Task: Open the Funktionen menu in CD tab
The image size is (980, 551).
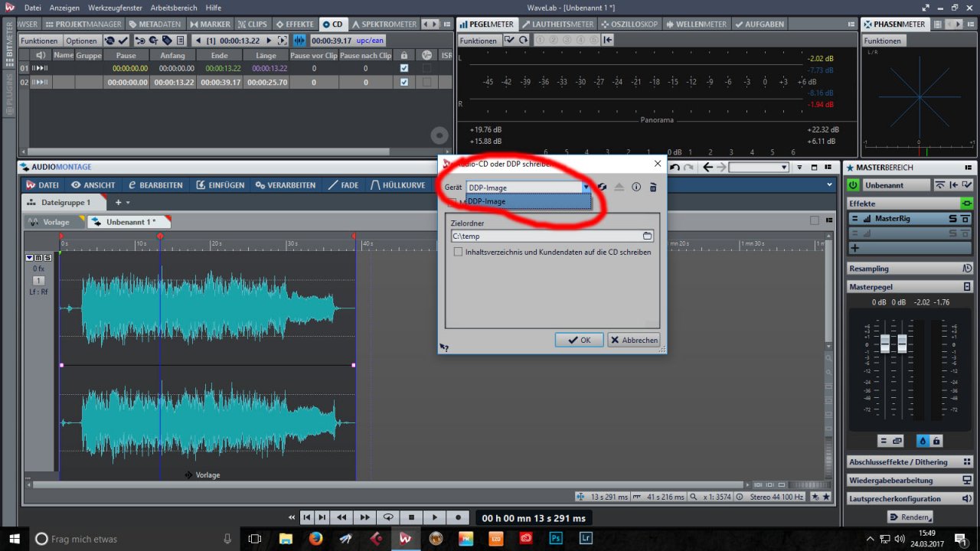Action: 39,41
